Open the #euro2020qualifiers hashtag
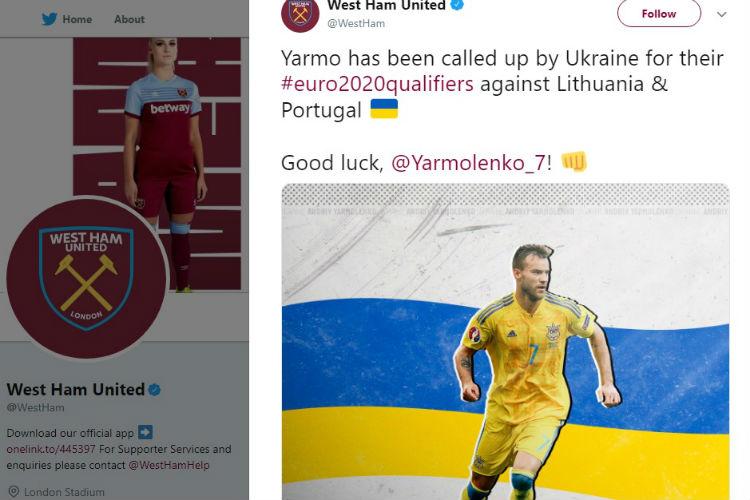The width and height of the screenshot is (750, 500). (377, 84)
